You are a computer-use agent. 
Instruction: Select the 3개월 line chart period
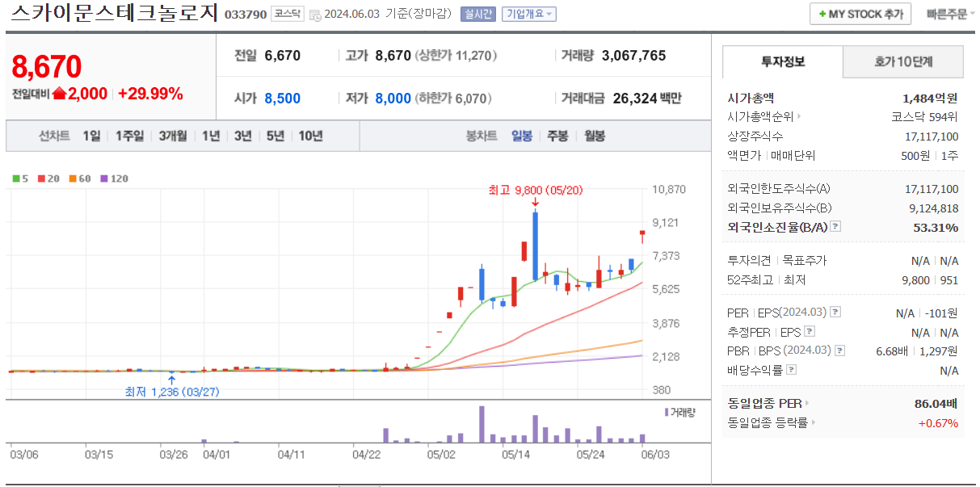coord(173,136)
